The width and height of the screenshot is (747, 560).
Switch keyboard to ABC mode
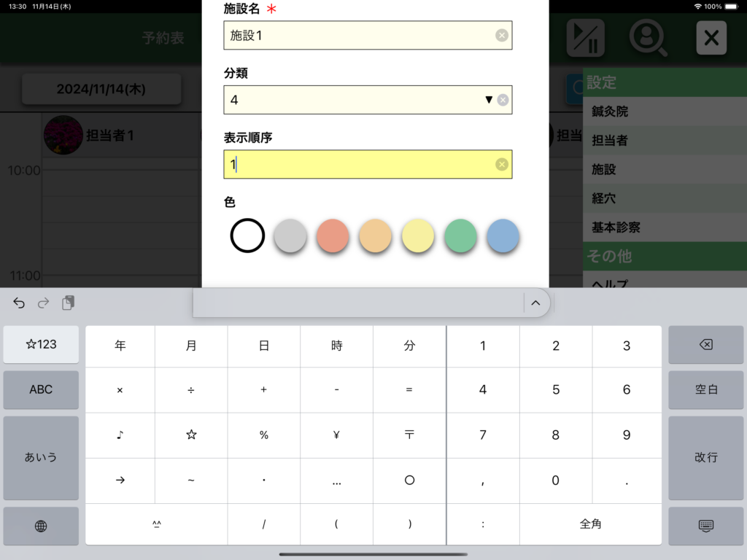(x=41, y=389)
